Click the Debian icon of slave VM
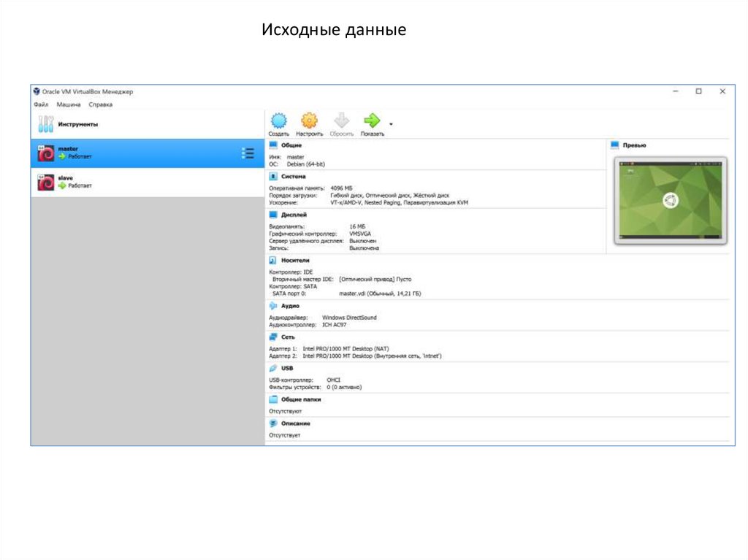This screenshot has width=748, height=560. pos(46,183)
